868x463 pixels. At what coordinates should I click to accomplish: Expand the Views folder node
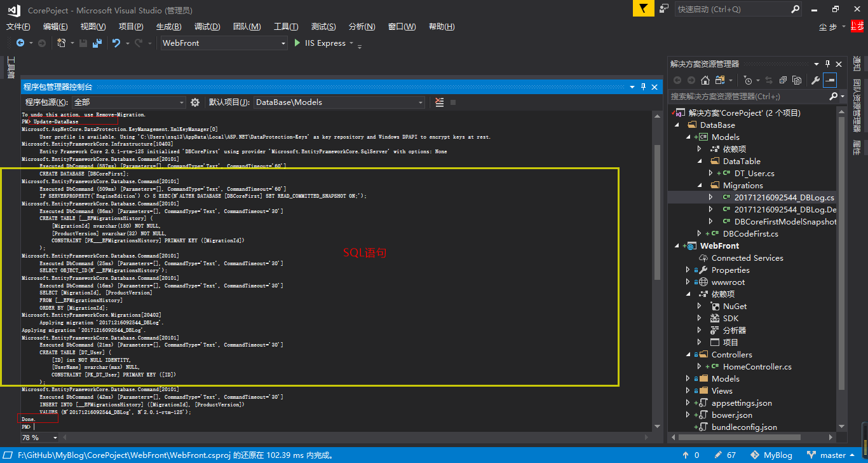pyautogui.click(x=688, y=390)
